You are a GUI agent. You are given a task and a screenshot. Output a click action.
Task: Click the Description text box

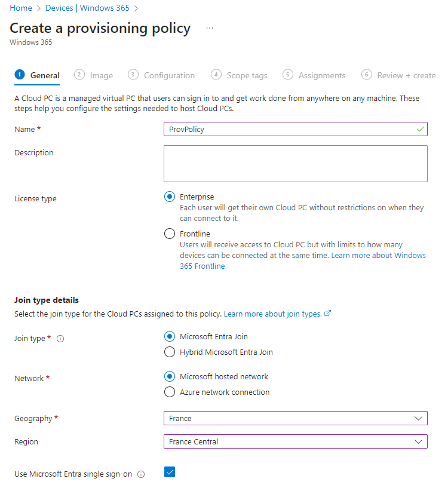295,163
